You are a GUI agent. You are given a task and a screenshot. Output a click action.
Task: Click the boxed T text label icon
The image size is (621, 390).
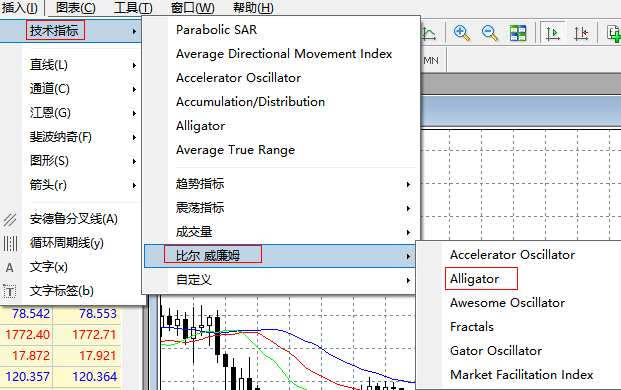click(x=10, y=292)
